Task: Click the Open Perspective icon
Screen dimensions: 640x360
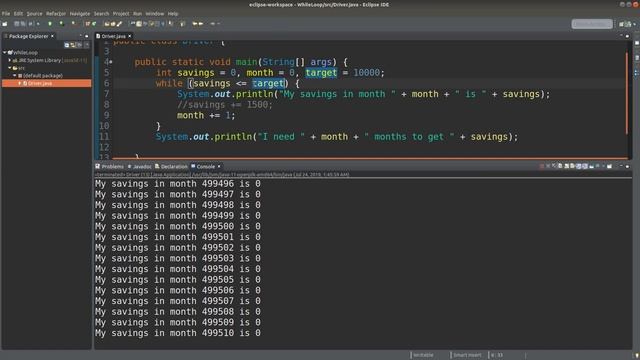Action: tap(622, 24)
